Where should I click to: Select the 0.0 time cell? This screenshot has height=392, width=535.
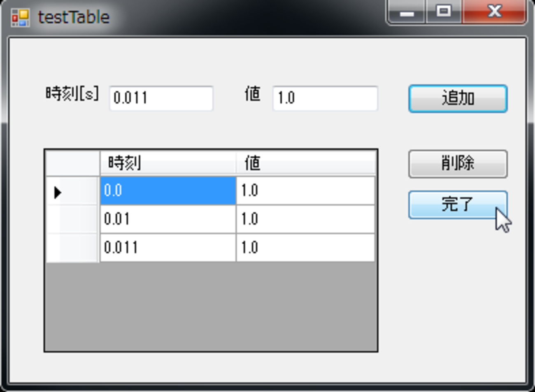pos(168,190)
